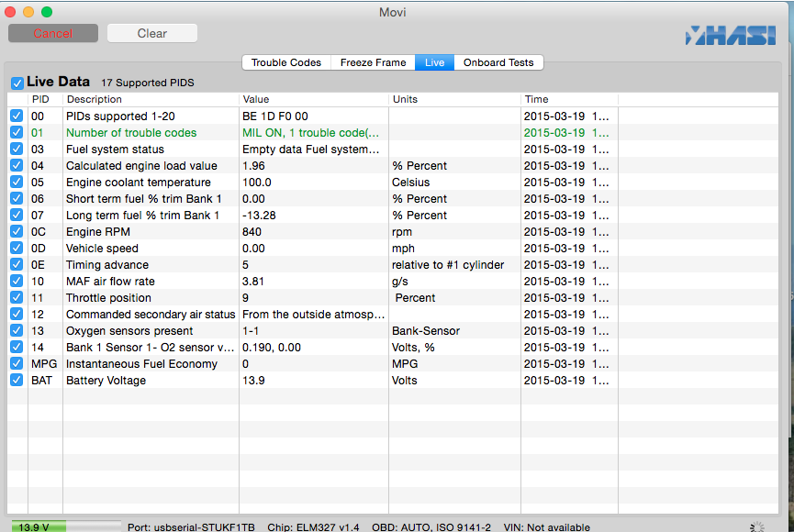Toggle the MAF air flow rate checkbox
Image resolution: width=794 pixels, height=532 pixels.
[17, 282]
